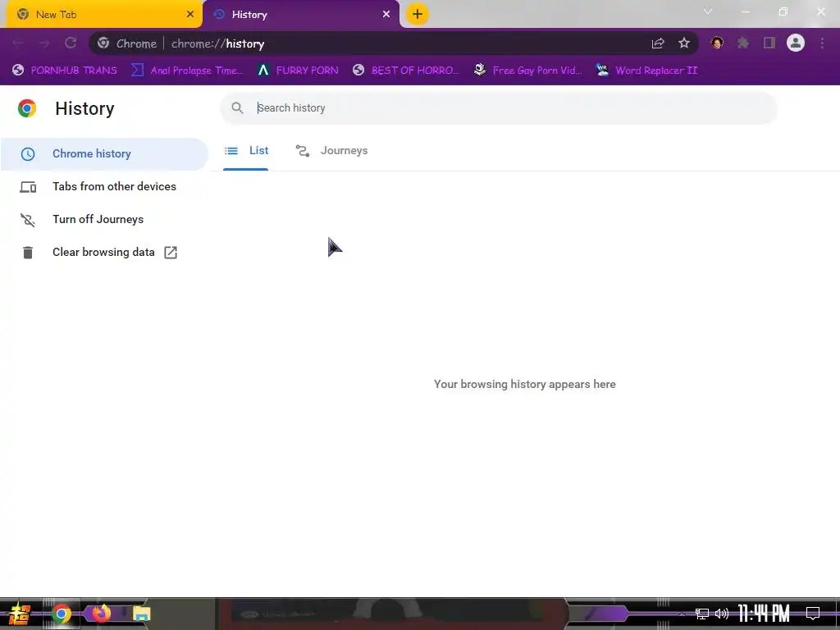Open the Word Replacer II bookmark
The height and width of the screenshot is (630, 840).
coord(647,71)
